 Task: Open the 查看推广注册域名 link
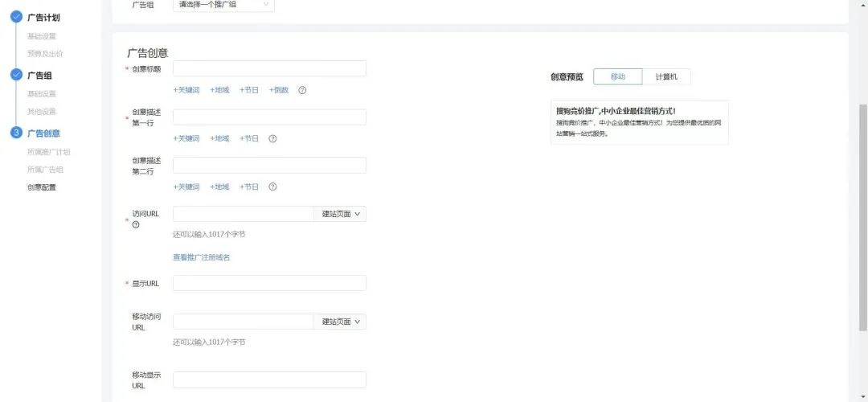pyautogui.click(x=202, y=257)
